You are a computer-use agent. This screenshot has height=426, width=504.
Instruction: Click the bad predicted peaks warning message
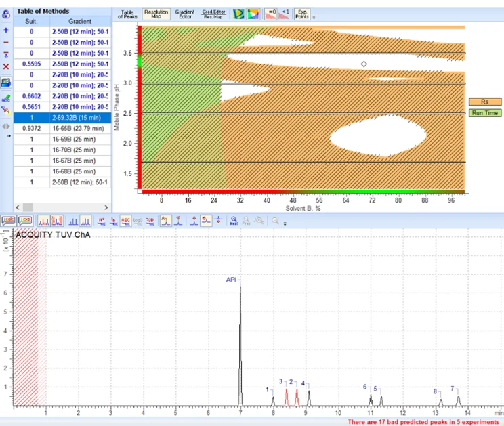click(x=423, y=422)
